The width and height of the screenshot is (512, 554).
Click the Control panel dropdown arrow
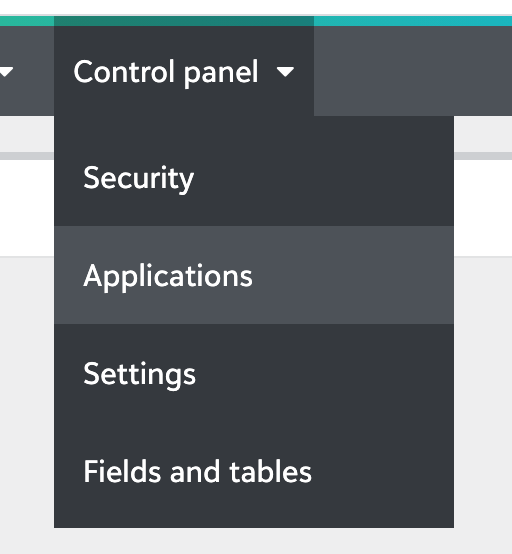(286, 72)
